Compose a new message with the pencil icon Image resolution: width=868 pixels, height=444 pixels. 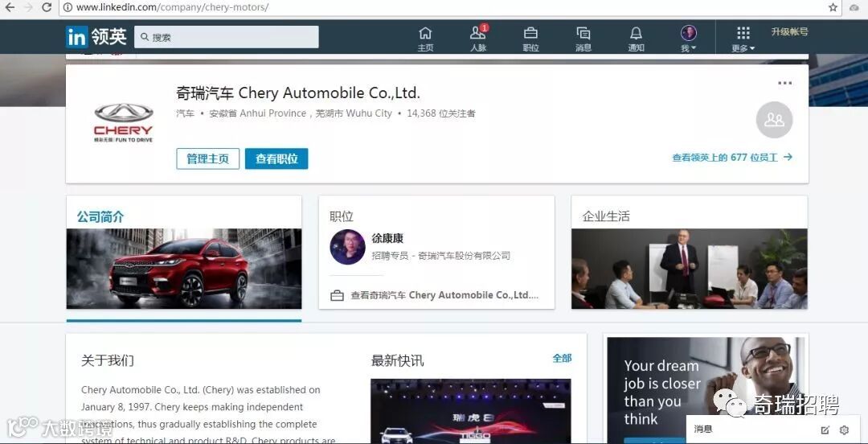(825, 430)
